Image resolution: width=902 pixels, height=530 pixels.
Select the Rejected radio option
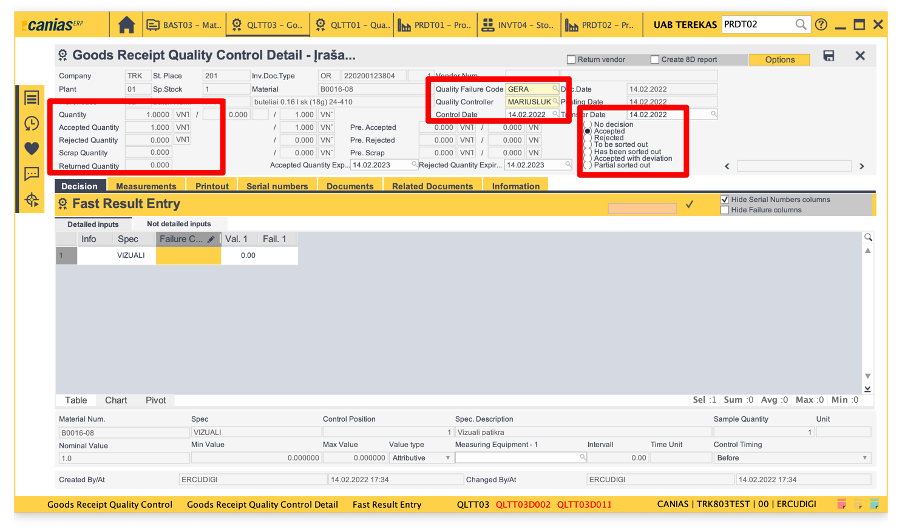coord(588,138)
